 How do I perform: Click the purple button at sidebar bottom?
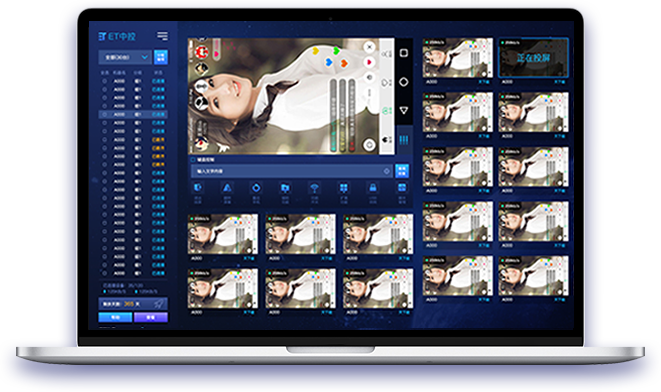coord(150,317)
